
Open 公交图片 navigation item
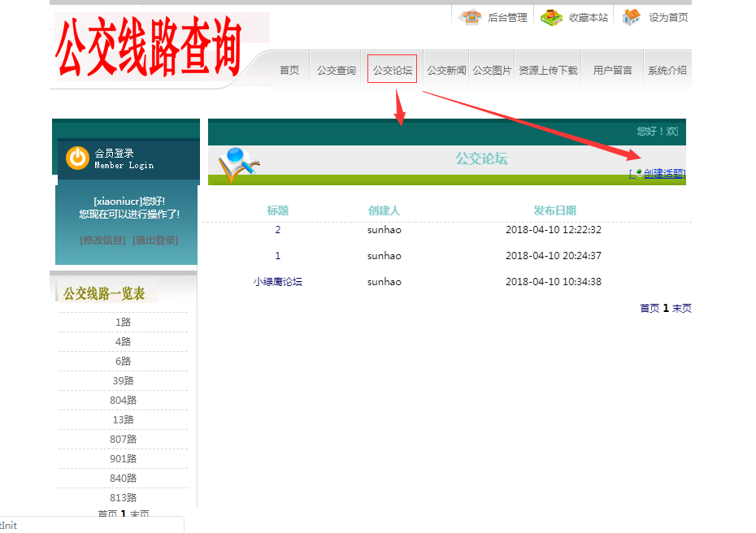pyautogui.click(x=492, y=71)
